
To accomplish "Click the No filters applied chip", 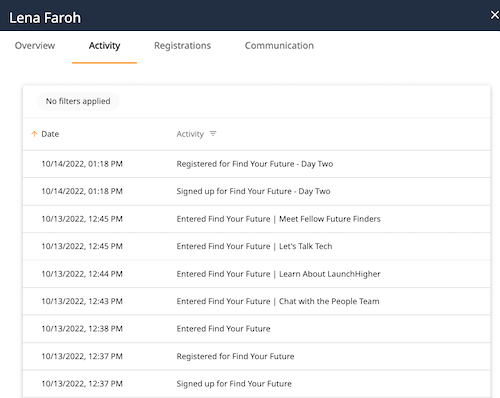I will click(78, 101).
